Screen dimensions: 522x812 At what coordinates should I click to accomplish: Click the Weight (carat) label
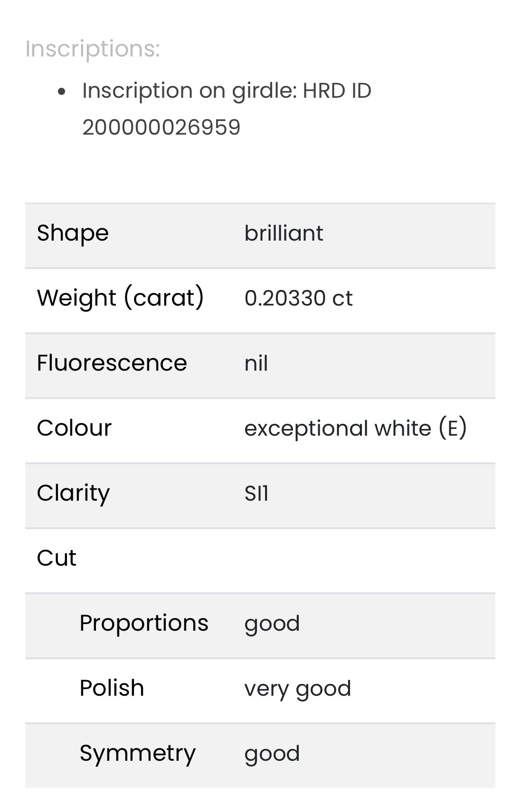(x=121, y=298)
